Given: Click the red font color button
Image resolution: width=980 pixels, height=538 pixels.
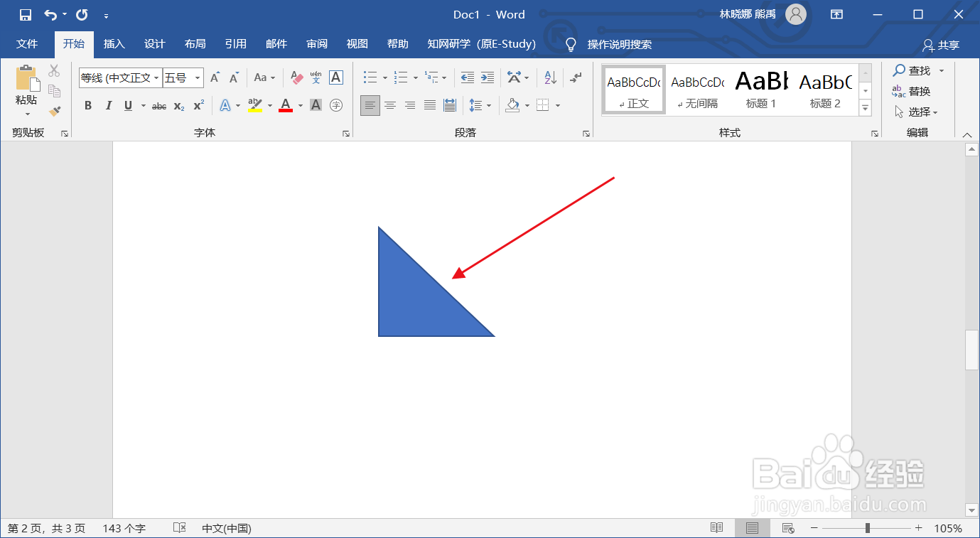Looking at the screenshot, I should tap(286, 106).
